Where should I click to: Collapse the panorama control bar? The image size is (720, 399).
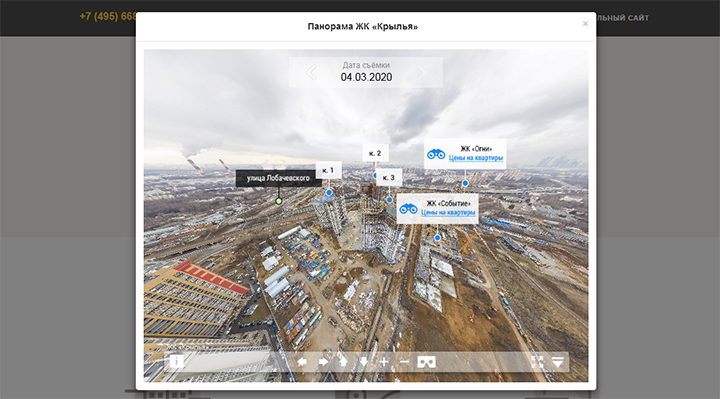557,362
